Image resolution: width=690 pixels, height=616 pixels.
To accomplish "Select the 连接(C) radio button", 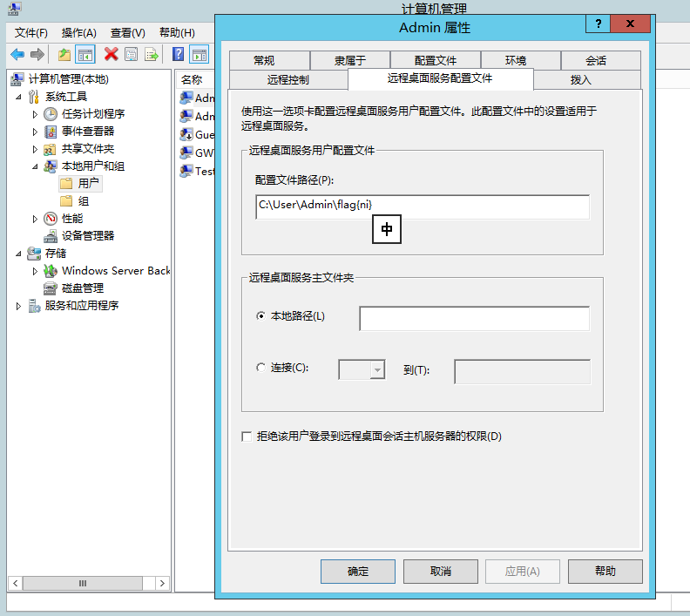I will click(260, 368).
